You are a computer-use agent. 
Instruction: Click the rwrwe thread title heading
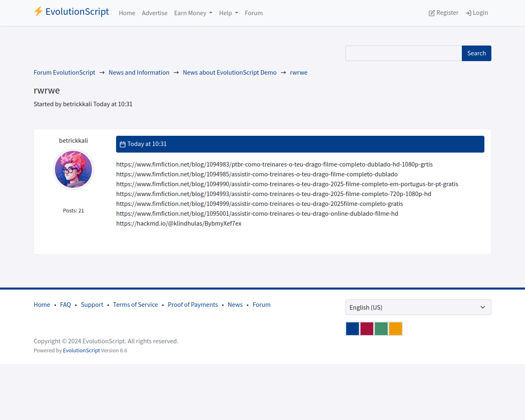[x=47, y=90]
